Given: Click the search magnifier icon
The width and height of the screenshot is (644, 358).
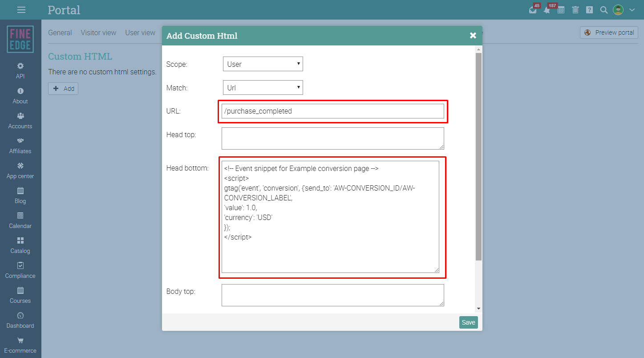Looking at the screenshot, I should (604, 10).
